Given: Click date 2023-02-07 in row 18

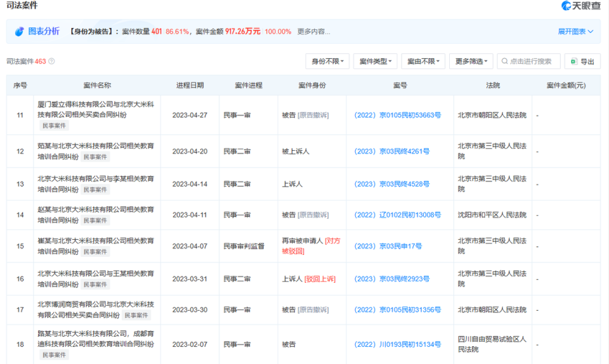Looking at the screenshot, I should [190, 344].
